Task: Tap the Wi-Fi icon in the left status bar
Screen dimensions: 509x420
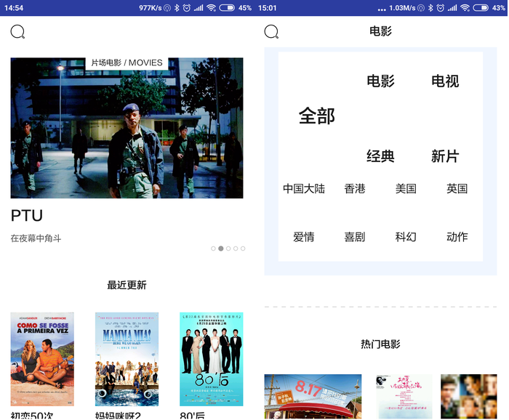Action: [x=212, y=8]
